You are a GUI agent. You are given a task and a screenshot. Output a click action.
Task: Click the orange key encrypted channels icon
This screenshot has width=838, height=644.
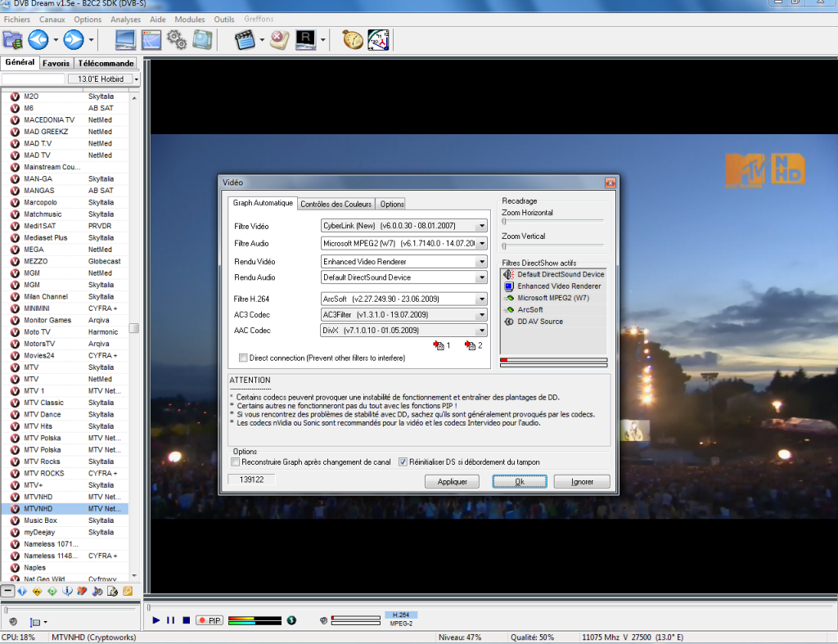click(x=127, y=591)
